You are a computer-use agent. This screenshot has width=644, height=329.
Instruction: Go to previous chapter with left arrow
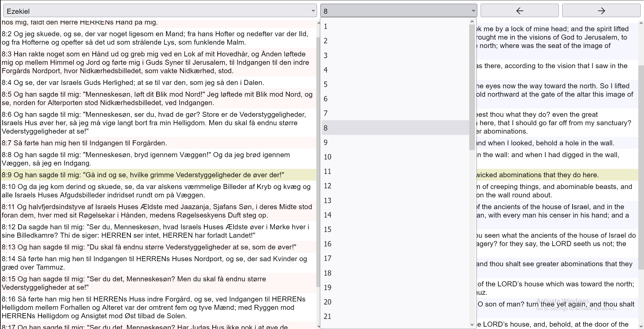click(x=520, y=11)
